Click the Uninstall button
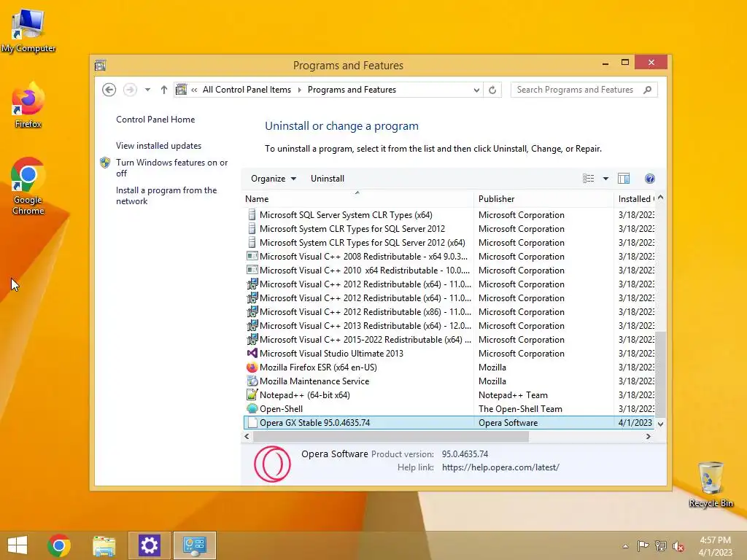 point(328,179)
